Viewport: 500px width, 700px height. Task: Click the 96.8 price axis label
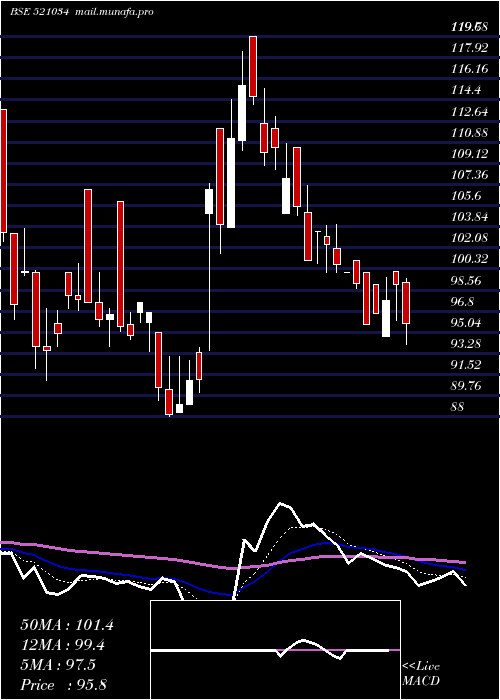pyautogui.click(x=462, y=302)
